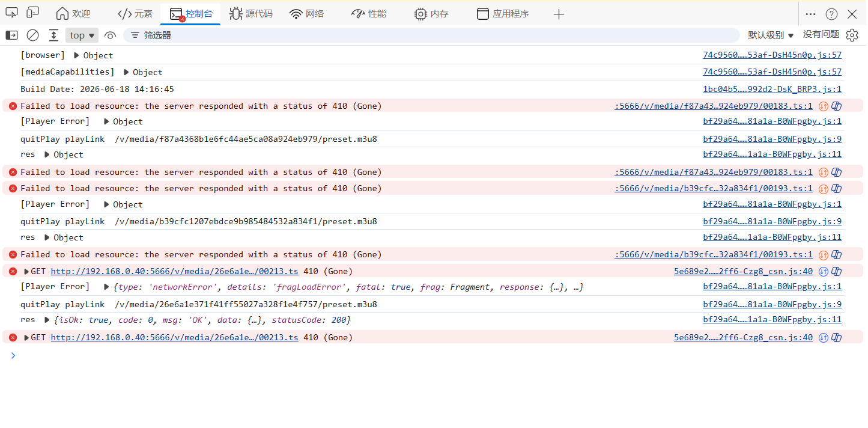Open source link on the [browser] row
The height and width of the screenshot is (428, 868).
[772, 55]
